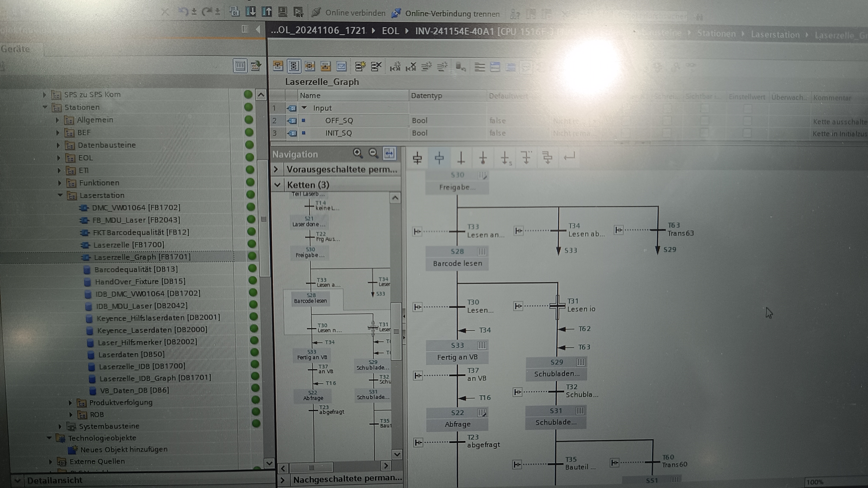Collapse the Laserstation folder
This screenshot has width=868, height=488.
(60, 195)
